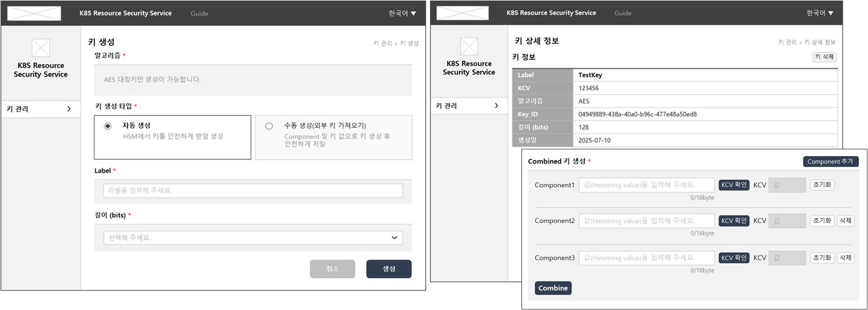Click the 생성 button
Viewport: 868px width, 310px height.
[x=389, y=269]
